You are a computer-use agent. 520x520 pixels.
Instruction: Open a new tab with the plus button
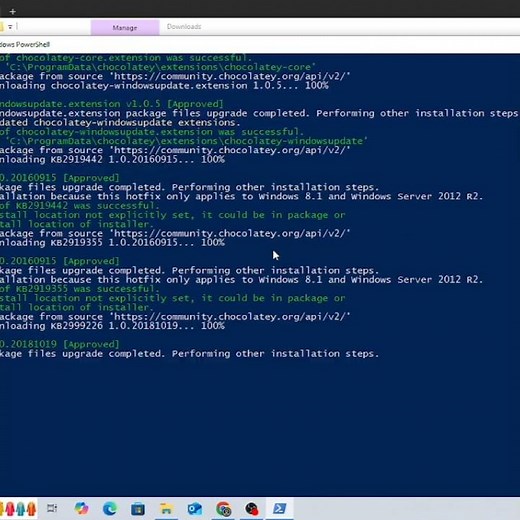coord(13,12)
